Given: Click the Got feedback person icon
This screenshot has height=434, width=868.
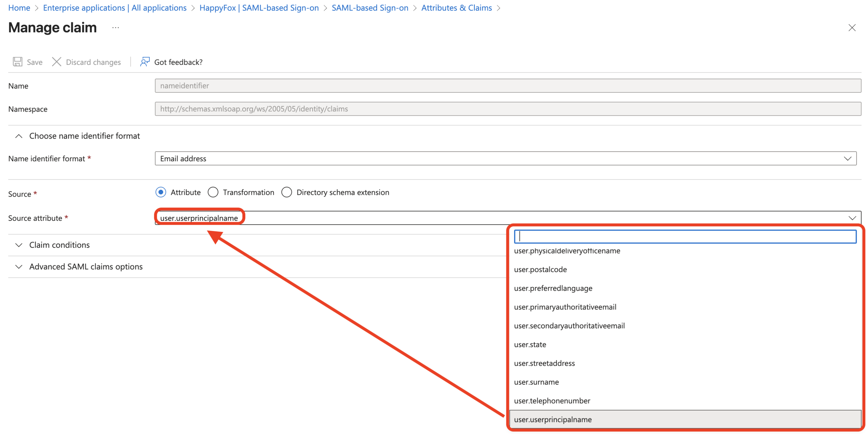Looking at the screenshot, I should pos(145,62).
